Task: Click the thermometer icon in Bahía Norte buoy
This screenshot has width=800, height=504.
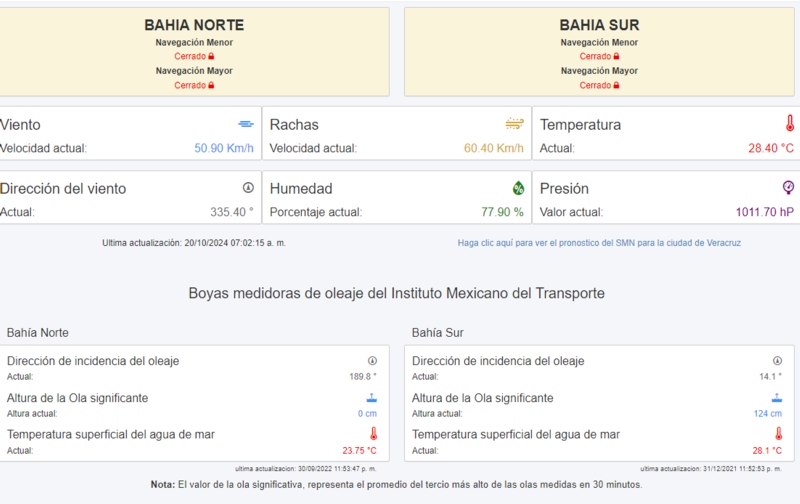Action: pyautogui.click(x=373, y=434)
